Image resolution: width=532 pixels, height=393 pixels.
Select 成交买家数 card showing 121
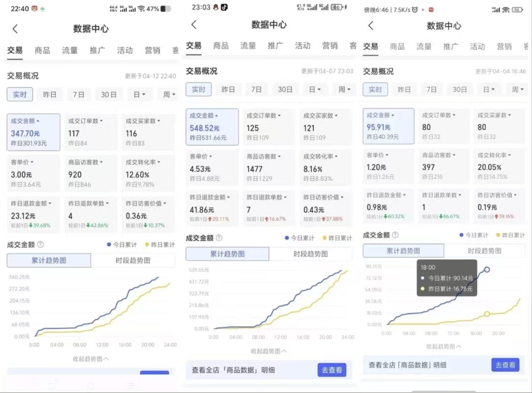(326, 127)
